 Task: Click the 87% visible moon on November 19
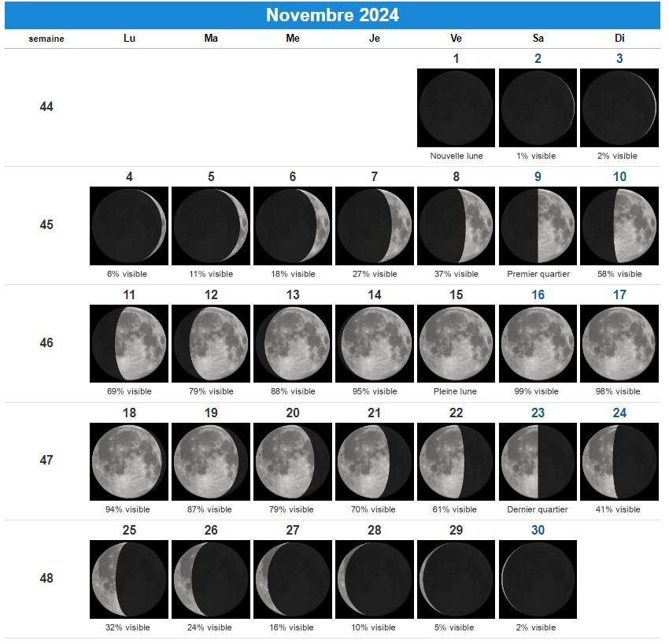tap(211, 462)
